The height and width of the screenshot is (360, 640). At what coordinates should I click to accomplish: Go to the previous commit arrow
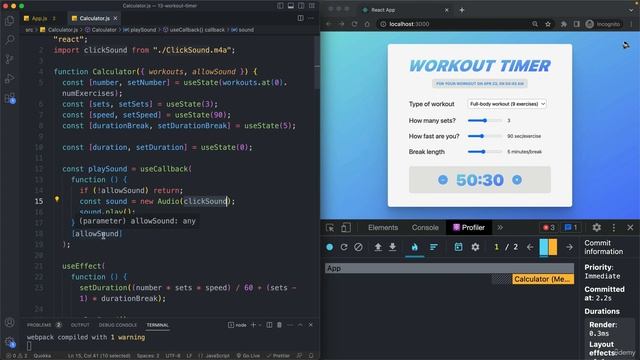click(530, 247)
